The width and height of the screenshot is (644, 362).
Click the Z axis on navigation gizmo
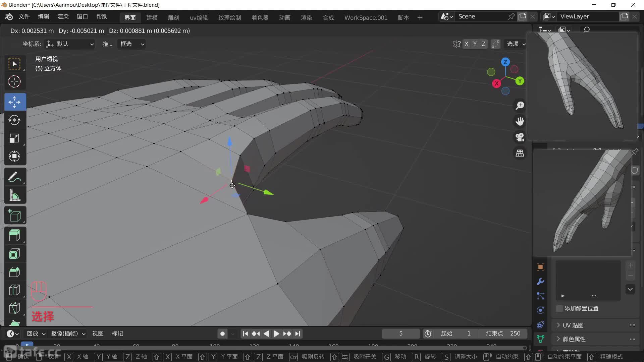tap(505, 62)
